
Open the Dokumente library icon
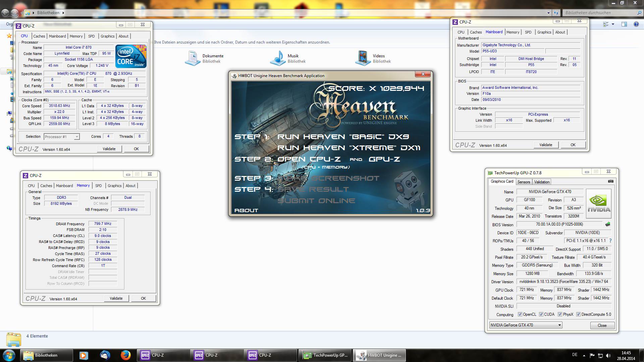coord(193,58)
